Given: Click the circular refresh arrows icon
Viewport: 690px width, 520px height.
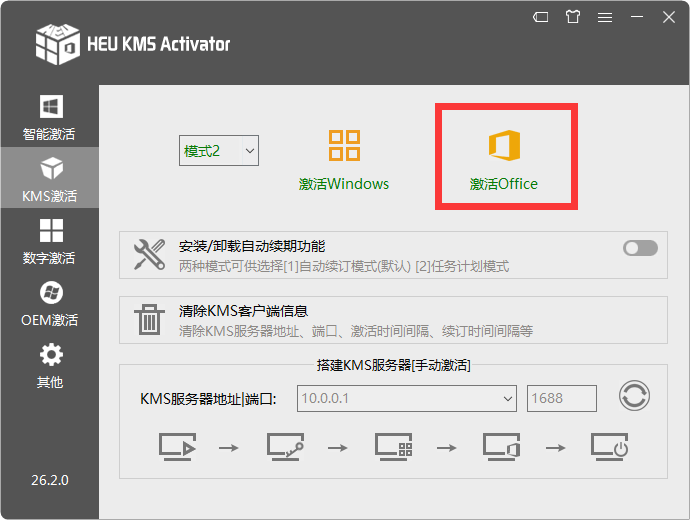Looking at the screenshot, I should coord(634,396).
